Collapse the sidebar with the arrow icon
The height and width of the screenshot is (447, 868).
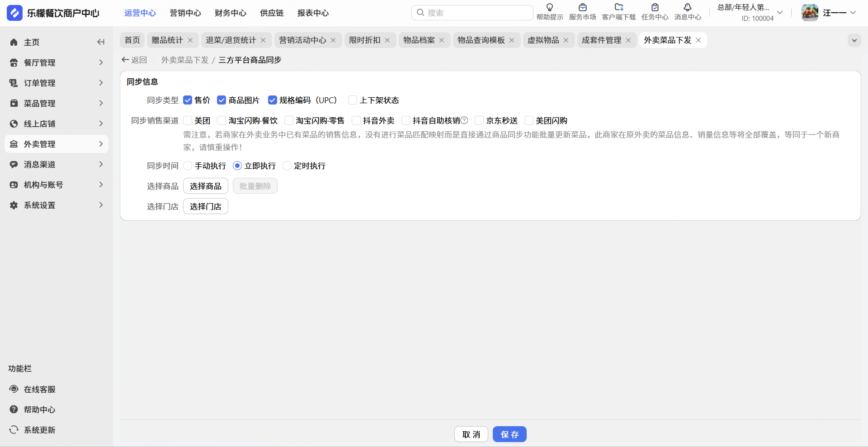100,42
